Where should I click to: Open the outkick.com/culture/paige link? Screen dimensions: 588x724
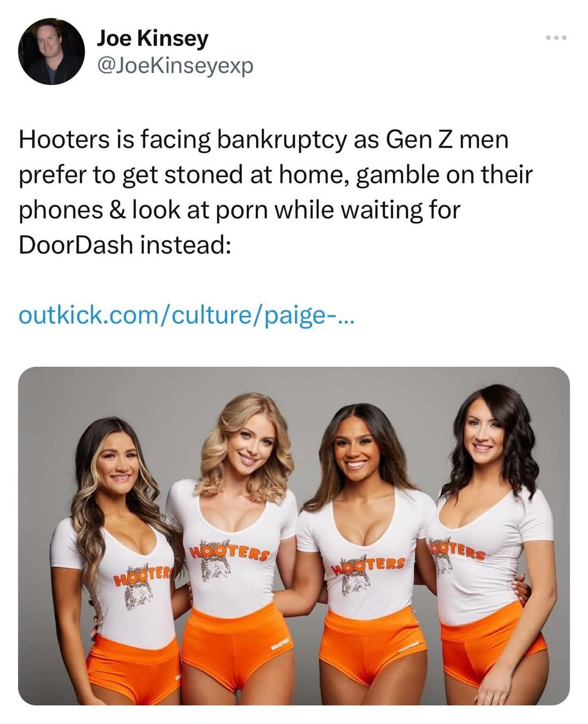(186, 316)
